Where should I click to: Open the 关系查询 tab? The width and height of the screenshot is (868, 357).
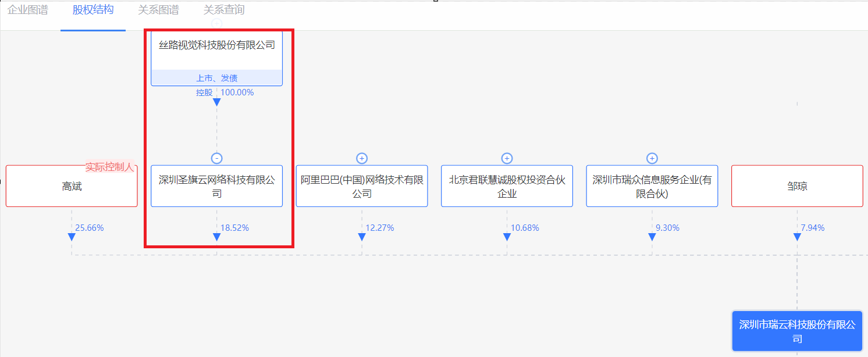223,10
